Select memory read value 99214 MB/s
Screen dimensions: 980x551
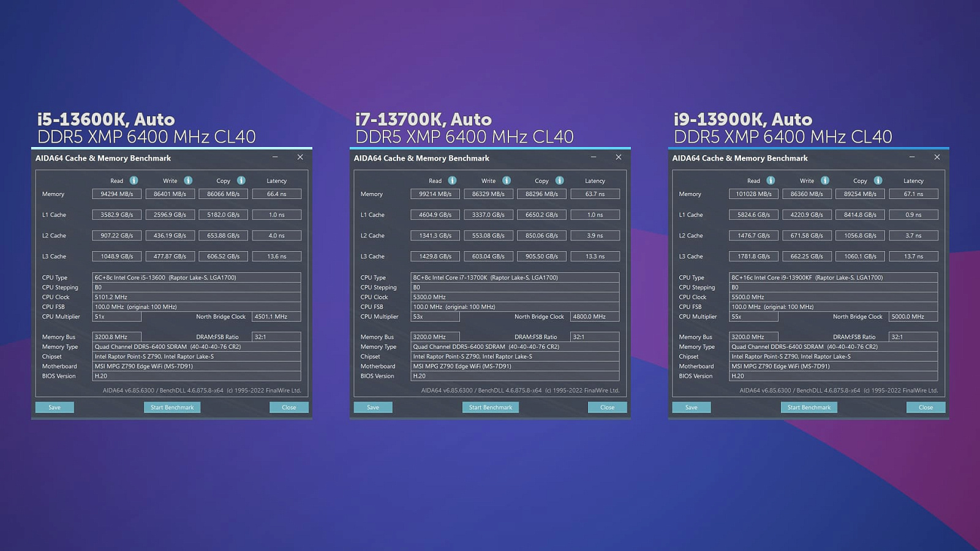(x=435, y=194)
